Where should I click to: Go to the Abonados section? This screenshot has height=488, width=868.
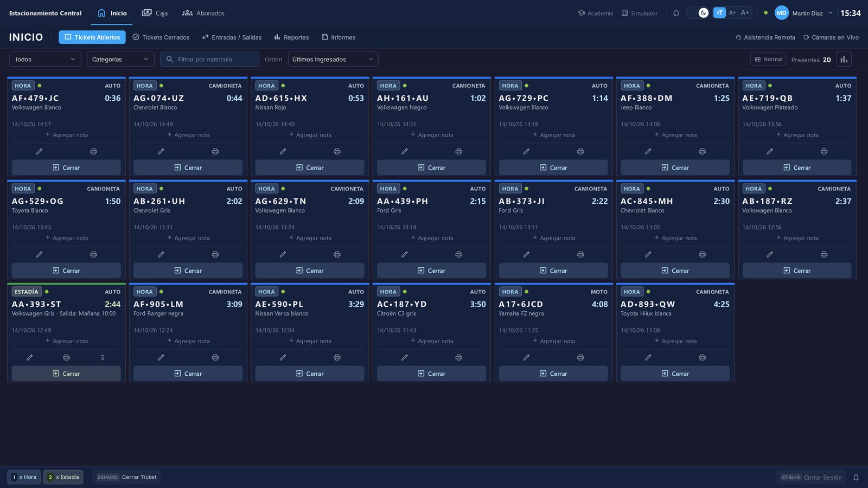point(203,13)
